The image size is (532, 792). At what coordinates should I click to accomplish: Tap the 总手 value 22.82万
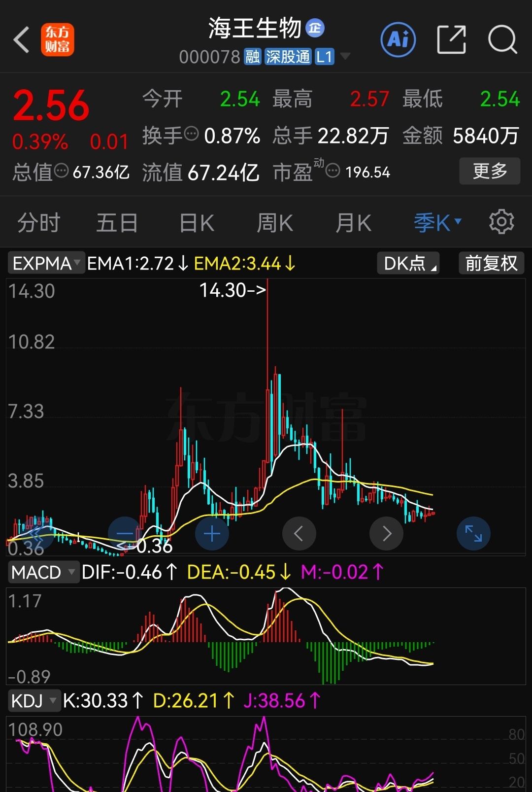353,136
